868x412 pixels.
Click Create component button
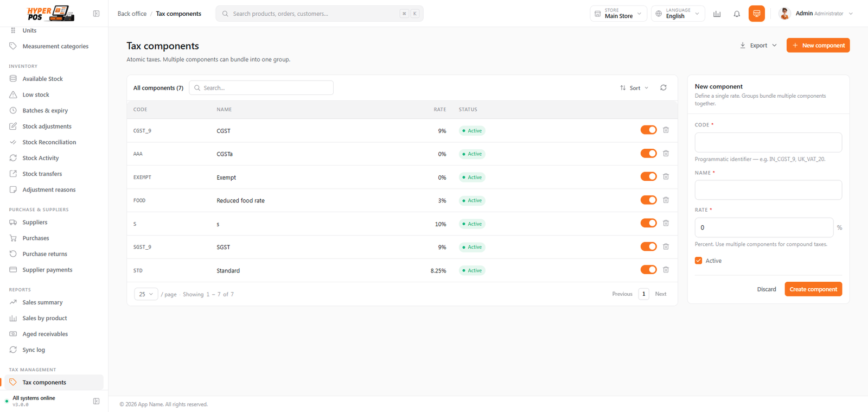tap(813, 289)
